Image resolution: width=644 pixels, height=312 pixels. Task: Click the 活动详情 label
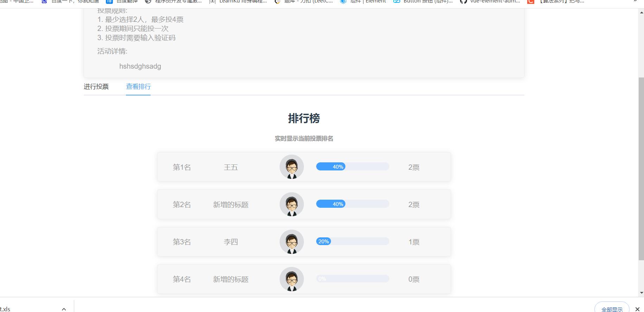point(112,51)
